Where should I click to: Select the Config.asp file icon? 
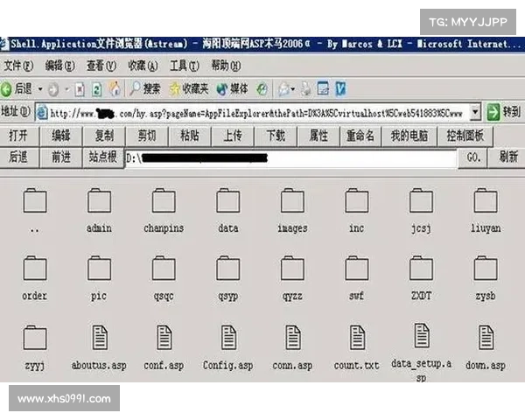coord(228,338)
